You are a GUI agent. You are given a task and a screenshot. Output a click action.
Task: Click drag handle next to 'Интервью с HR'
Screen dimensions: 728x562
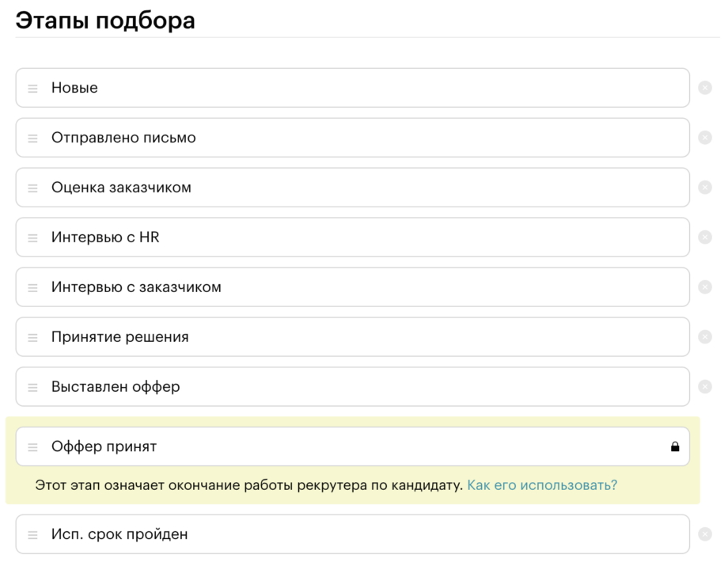33,238
